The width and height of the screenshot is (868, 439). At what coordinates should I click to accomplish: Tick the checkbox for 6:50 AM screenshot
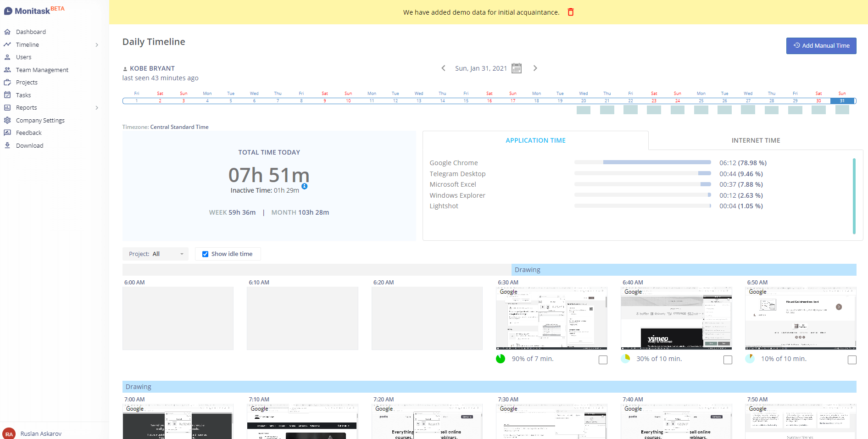click(x=852, y=360)
